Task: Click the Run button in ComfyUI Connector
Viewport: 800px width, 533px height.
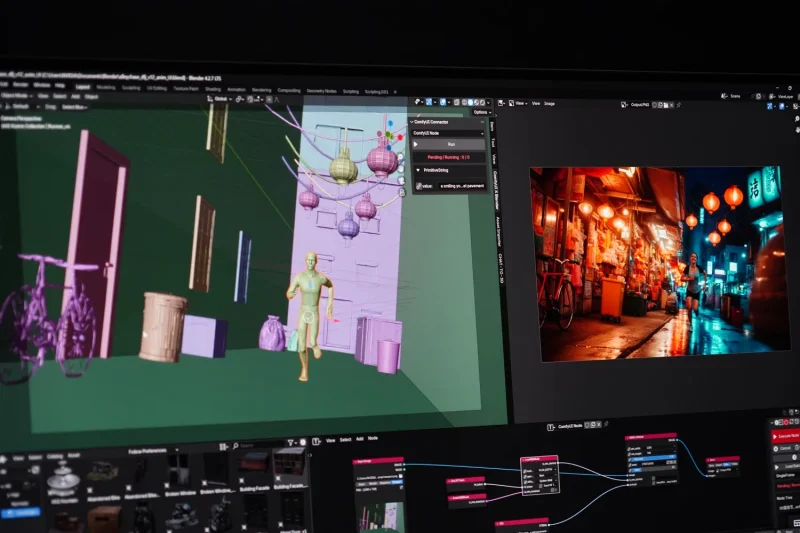Action: tap(448, 145)
